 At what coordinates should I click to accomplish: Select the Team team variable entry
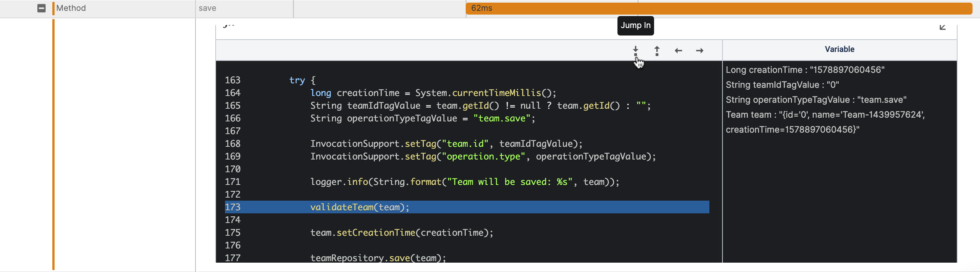point(825,122)
